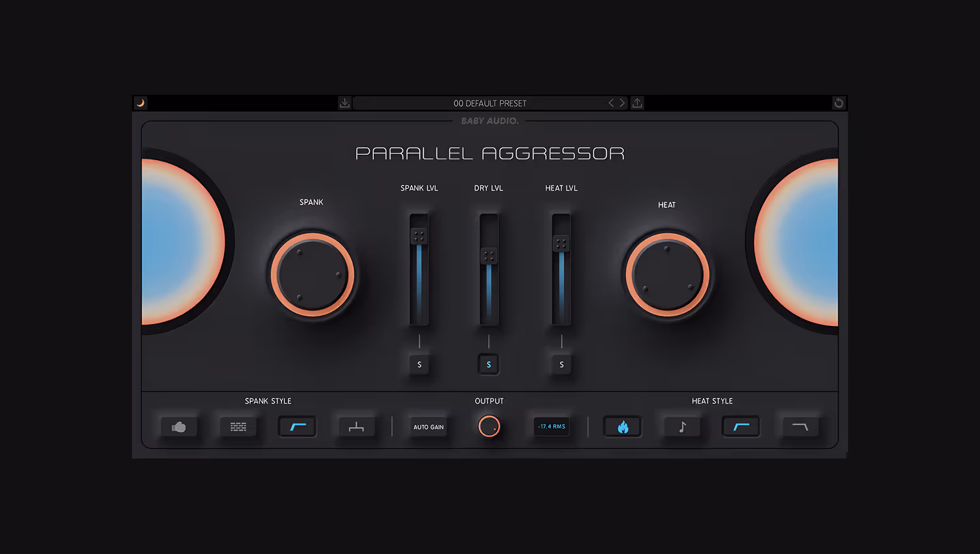The height and width of the screenshot is (554, 980).
Task: Solo the SPANK LVL channel
Action: point(419,365)
